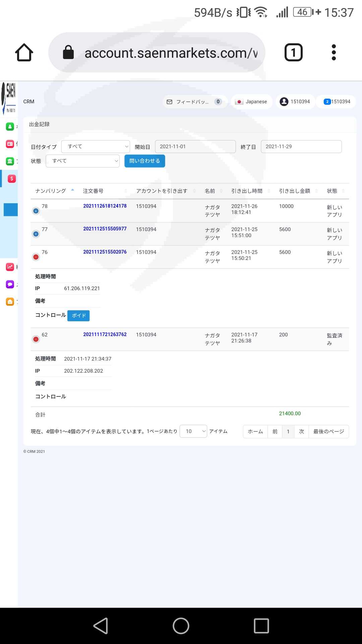This screenshot has height=644, width=362.
Task: Click the 開始日 date field
Action: pos(195,147)
